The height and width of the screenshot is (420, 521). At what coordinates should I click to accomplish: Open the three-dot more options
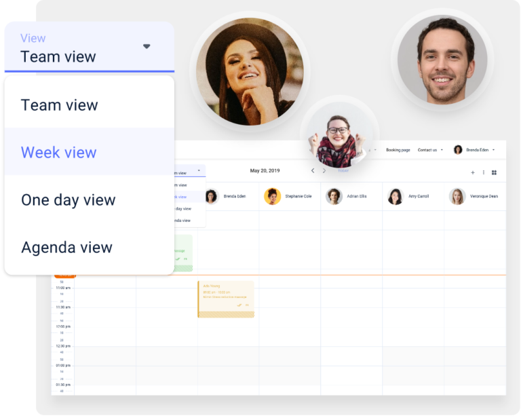tap(484, 172)
